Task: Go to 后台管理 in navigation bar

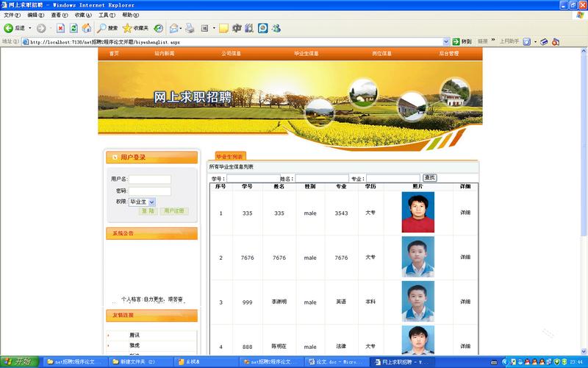Action: pyautogui.click(x=448, y=54)
